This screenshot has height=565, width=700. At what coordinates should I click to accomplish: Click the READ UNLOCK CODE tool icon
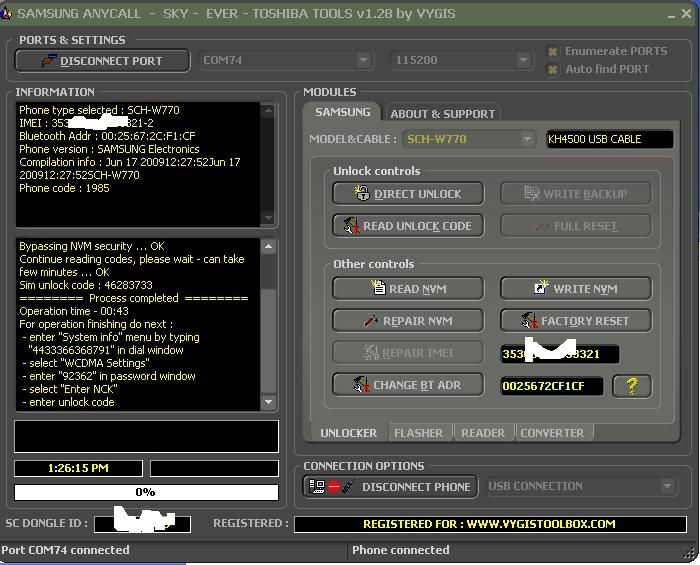click(x=351, y=225)
